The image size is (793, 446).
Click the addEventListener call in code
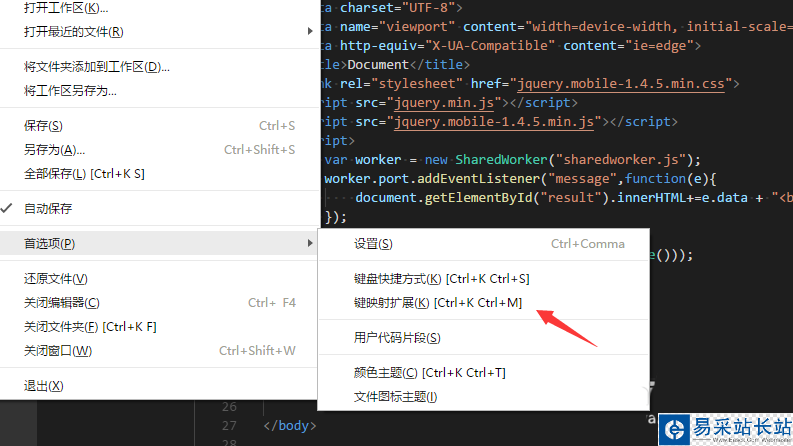pos(478,179)
